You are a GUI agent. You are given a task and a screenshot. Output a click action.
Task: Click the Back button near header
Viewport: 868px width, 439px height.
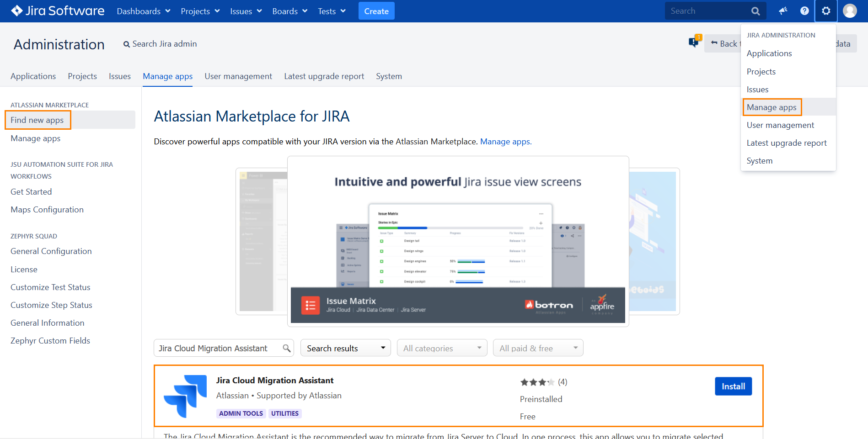coord(723,43)
